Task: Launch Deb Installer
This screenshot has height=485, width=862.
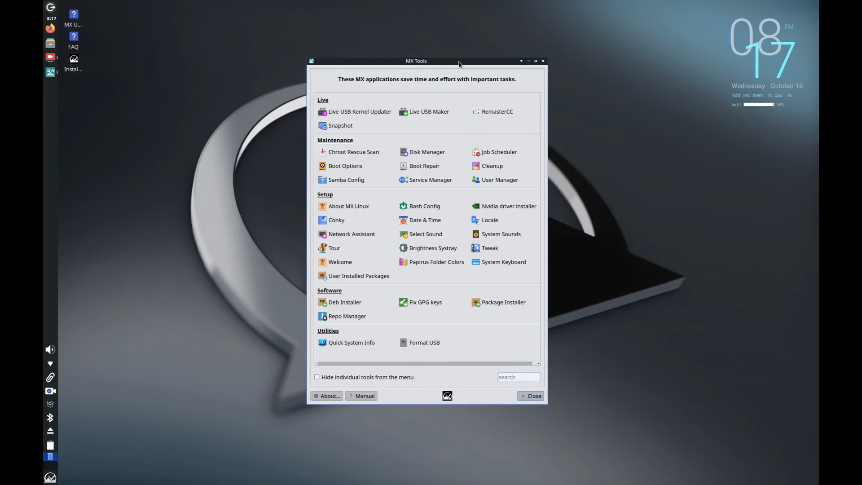Action: [339, 302]
